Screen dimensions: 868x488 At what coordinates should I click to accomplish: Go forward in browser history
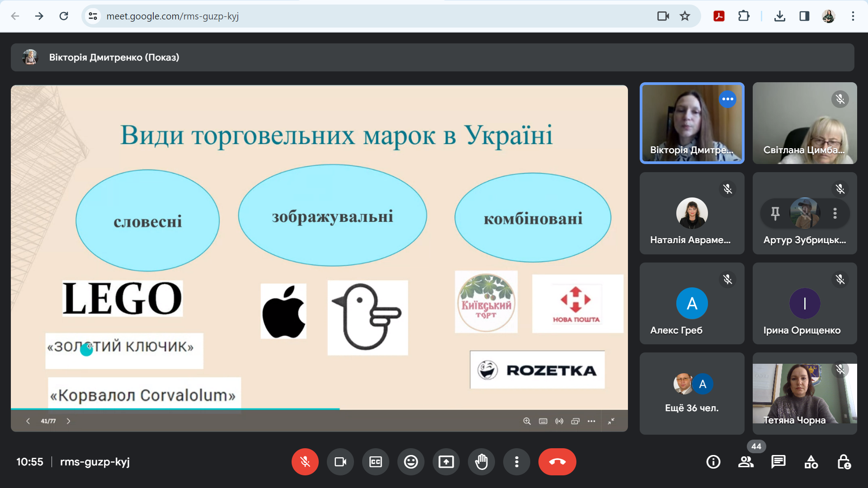(39, 16)
